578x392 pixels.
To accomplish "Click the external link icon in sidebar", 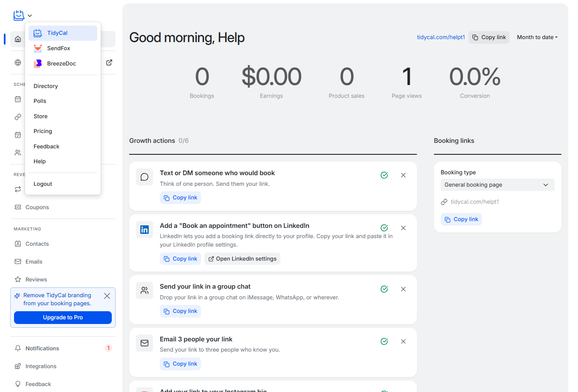I will point(109,62).
